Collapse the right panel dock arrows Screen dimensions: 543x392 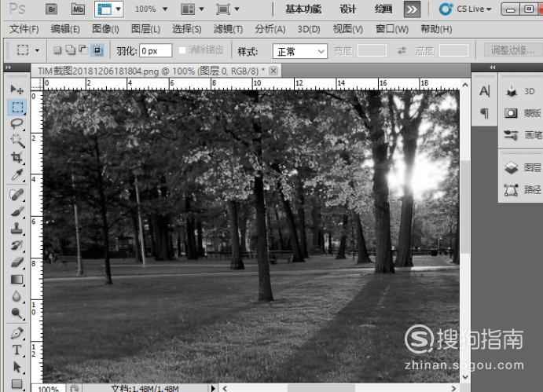(493, 68)
